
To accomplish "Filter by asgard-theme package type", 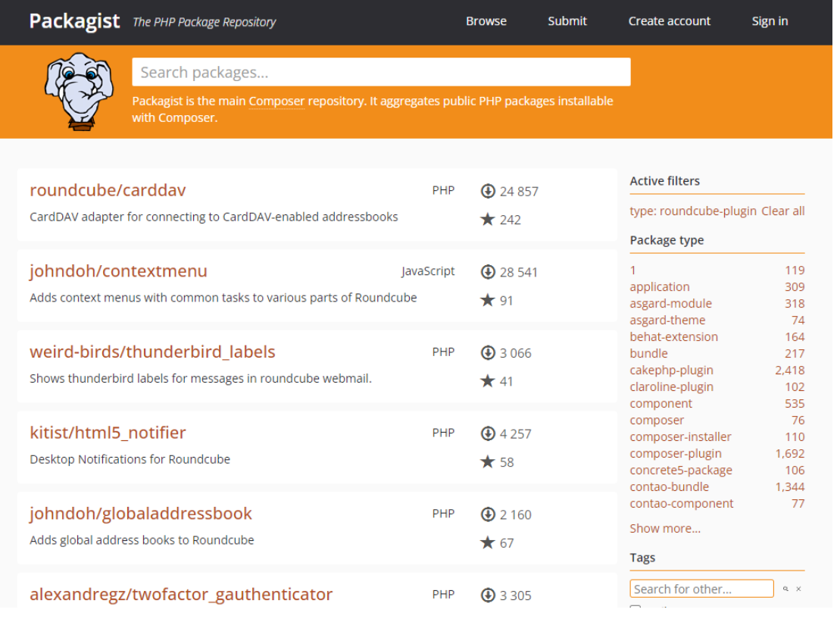I will click(x=667, y=320).
